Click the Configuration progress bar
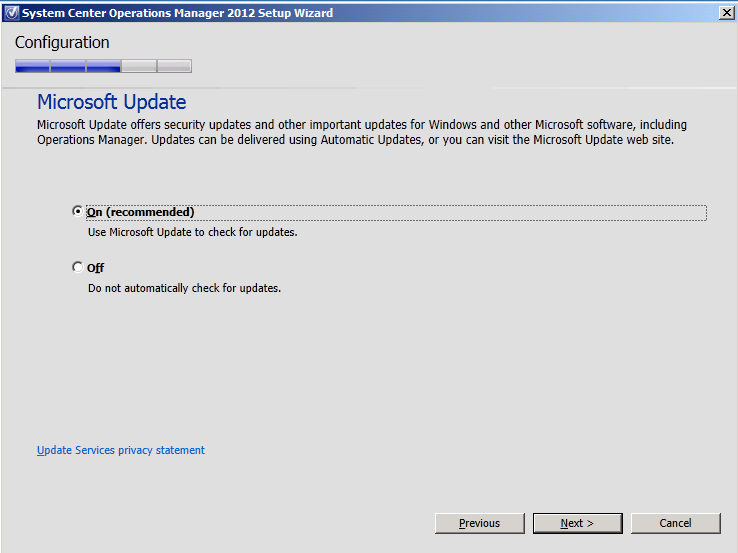Image resolution: width=738 pixels, height=553 pixels. (103, 66)
